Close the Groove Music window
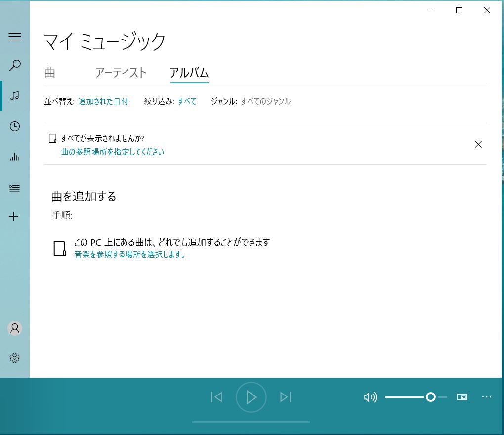Screen dimensions: 504x435 (487, 10)
